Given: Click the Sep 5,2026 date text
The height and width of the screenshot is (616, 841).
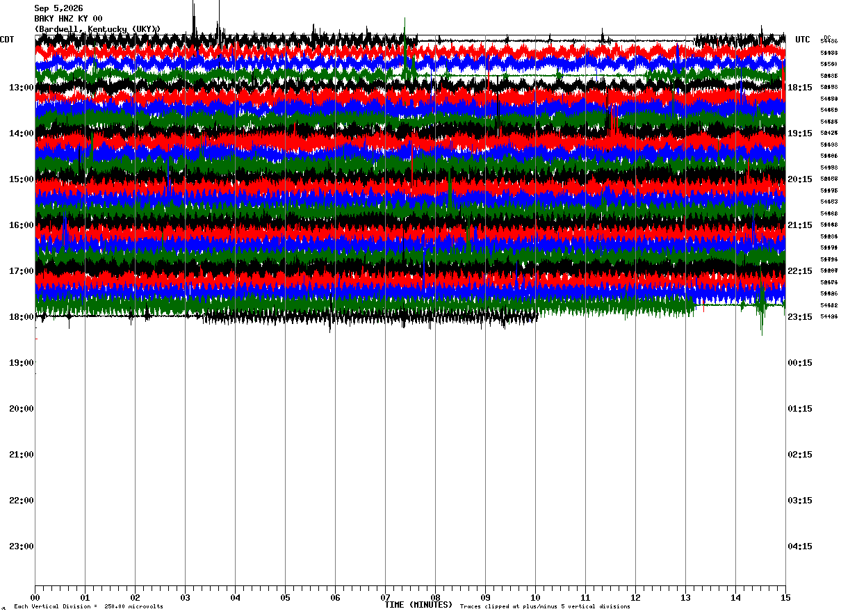Looking at the screenshot, I should pos(58,8).
